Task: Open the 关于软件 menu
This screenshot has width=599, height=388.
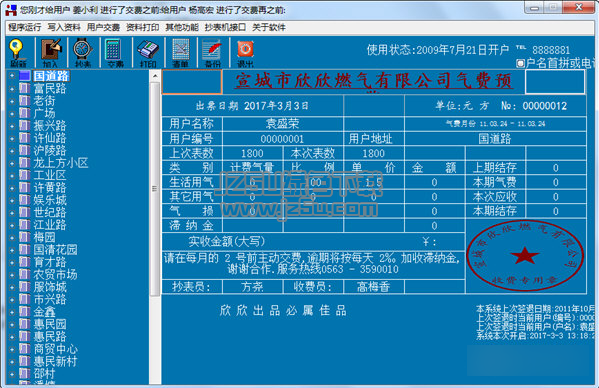Action: pyautogui.click(x=269, y=27)
